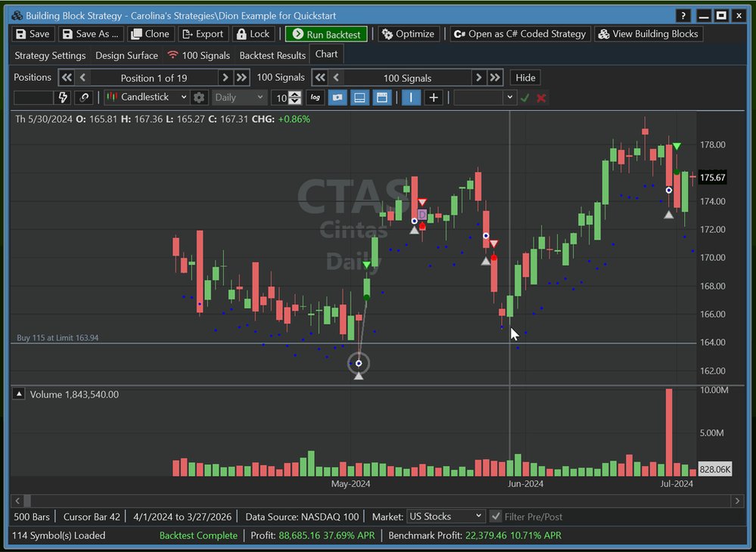Lock the strategy
This screenshot has height=552, width=756.
click(254, 34)
